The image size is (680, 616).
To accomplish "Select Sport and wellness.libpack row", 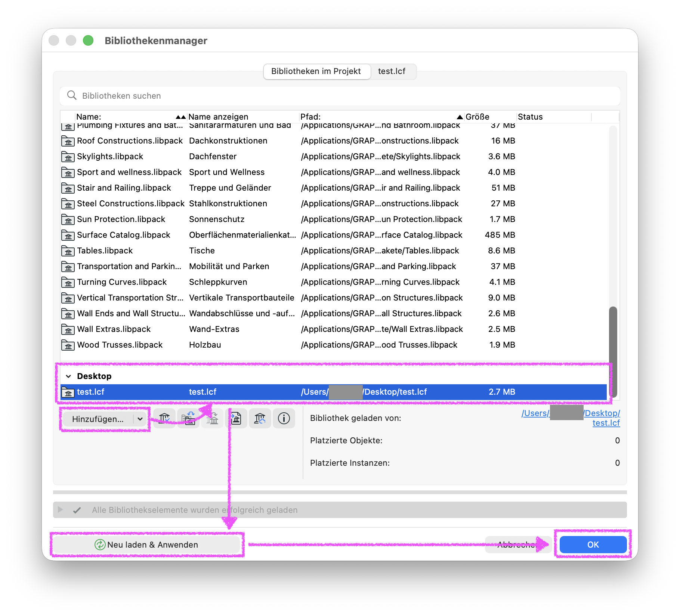I will (x=334, y=172).
